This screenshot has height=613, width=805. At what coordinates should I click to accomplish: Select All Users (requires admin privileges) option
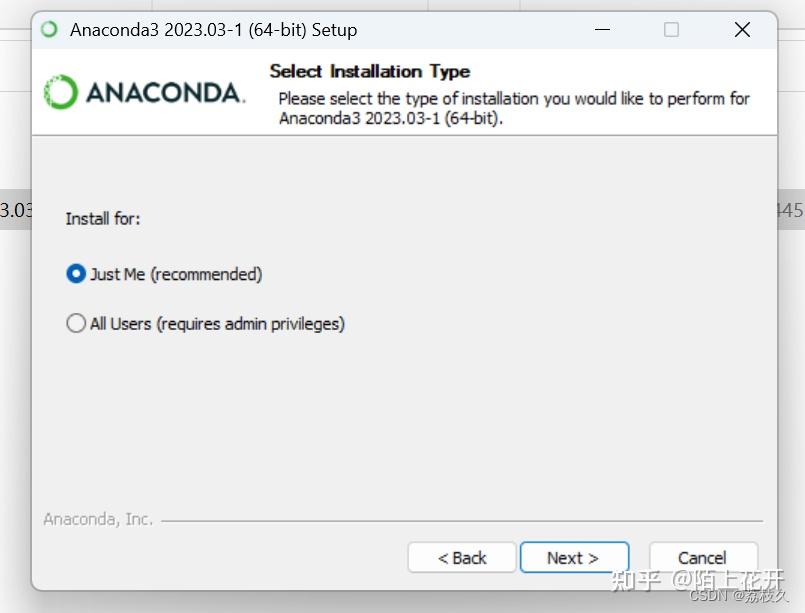click(x=75, y=323)
